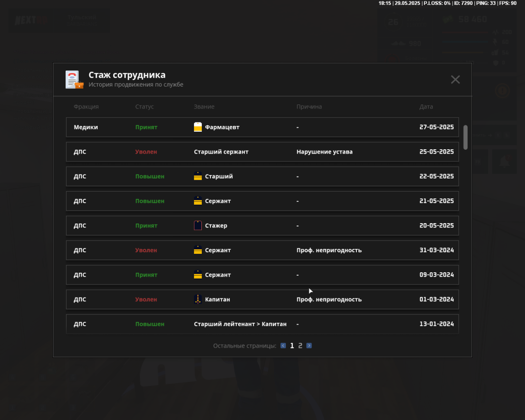The image size is (525, 420).
Task: Click the Капитан rank insignia icon
Action: [197, 299]
